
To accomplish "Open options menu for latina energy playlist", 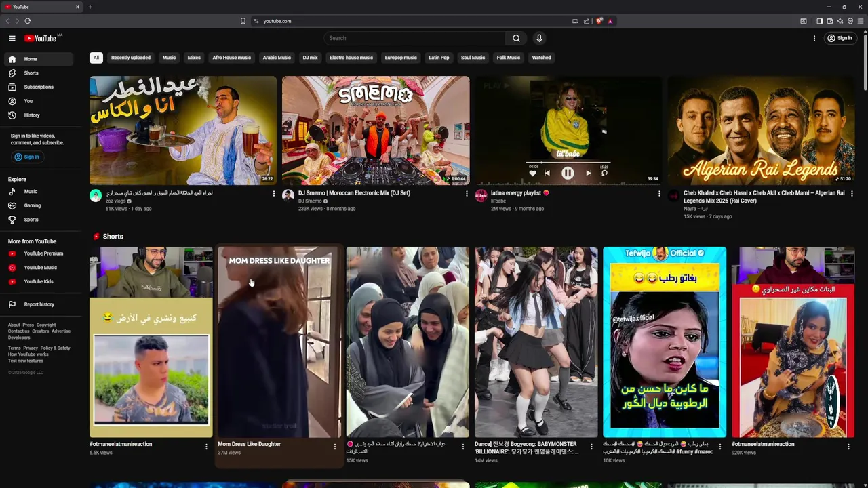I will click(x=659, y=194).
